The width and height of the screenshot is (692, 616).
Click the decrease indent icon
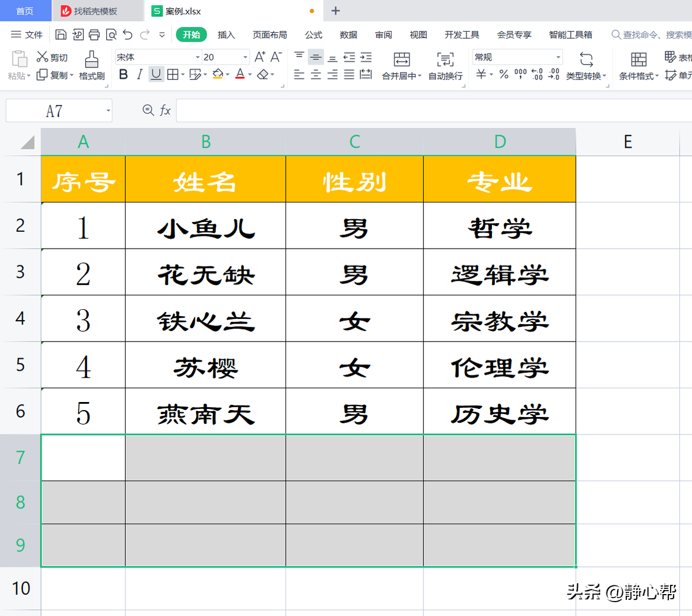[x=349, y=57]
